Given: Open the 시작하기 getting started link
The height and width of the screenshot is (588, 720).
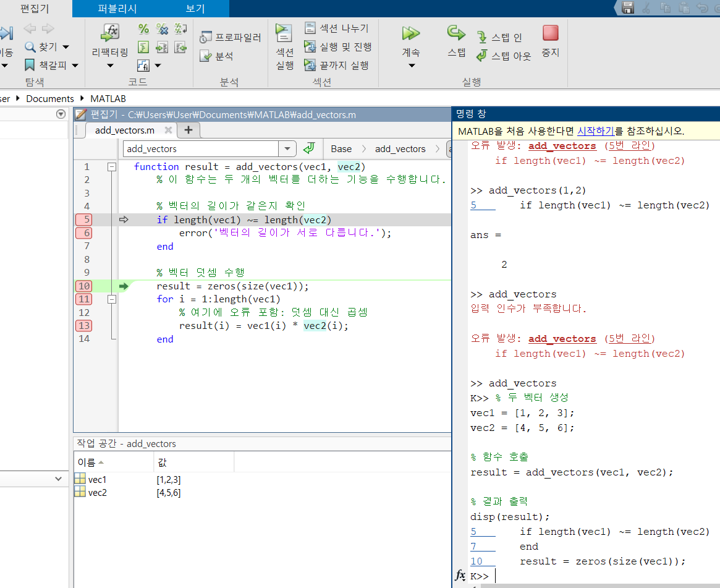Looking at the screenshot, I should pos(595,131).
